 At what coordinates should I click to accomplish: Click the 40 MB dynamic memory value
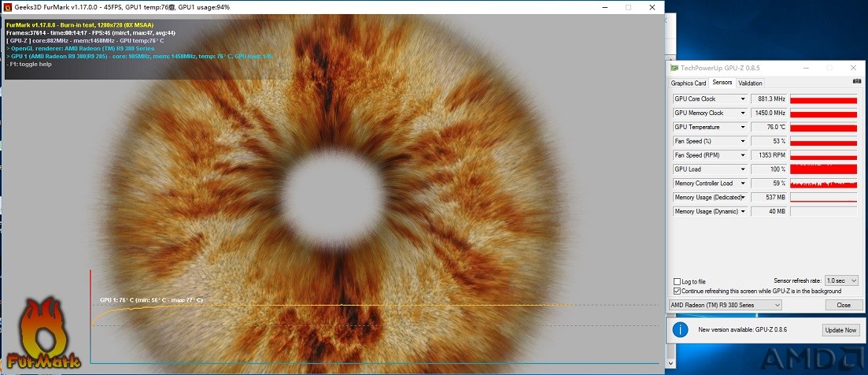coord(769,212)
